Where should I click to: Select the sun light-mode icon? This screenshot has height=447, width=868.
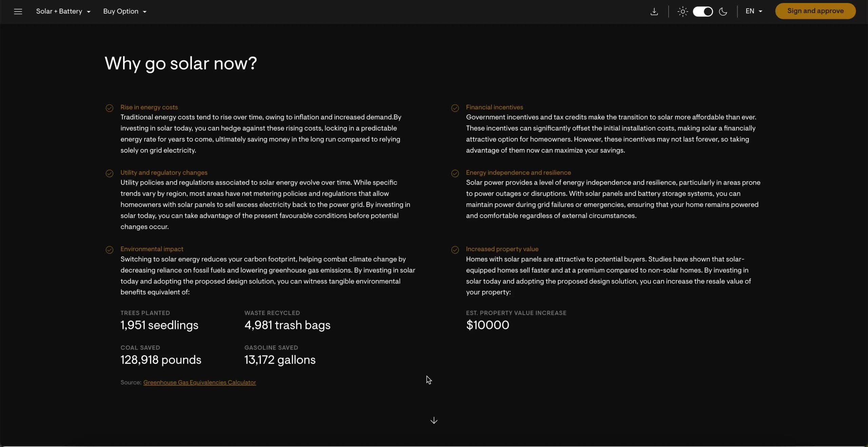[683, 12]
